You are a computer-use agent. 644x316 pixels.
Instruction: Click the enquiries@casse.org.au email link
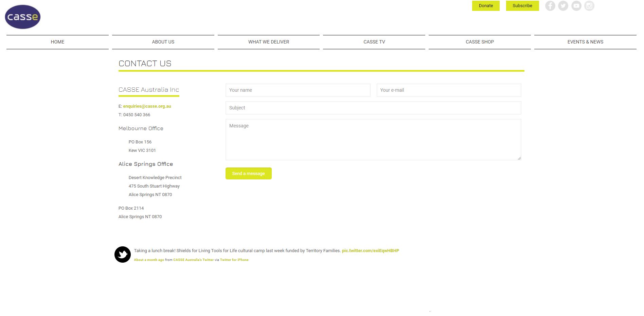[x=147, y=106]
